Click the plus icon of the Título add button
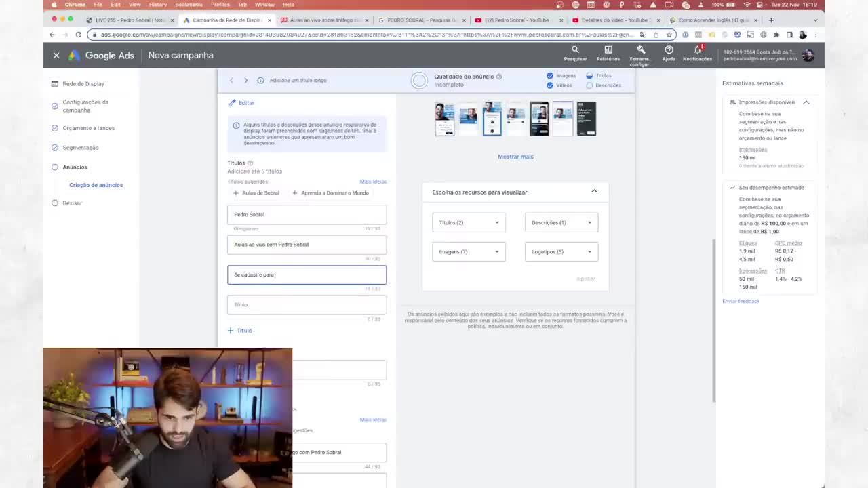This screenshot has width=868, height=488. point(231,331)
